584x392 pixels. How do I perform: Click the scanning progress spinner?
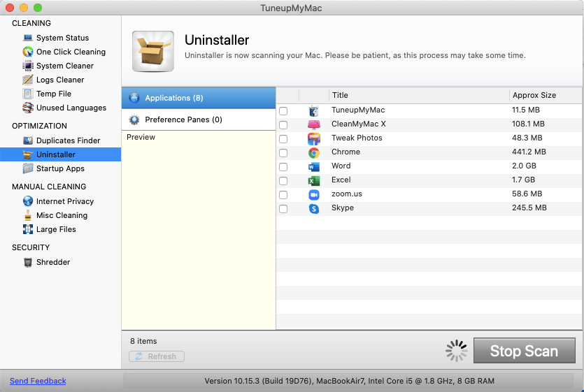[456, 351]
